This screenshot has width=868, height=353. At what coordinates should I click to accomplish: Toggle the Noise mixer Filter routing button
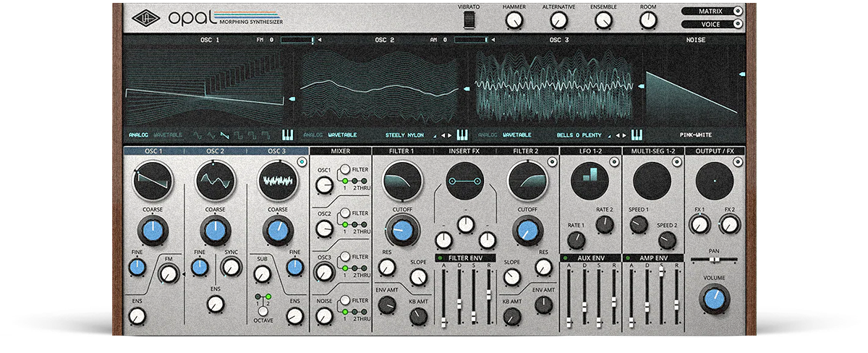coord(346,300)
